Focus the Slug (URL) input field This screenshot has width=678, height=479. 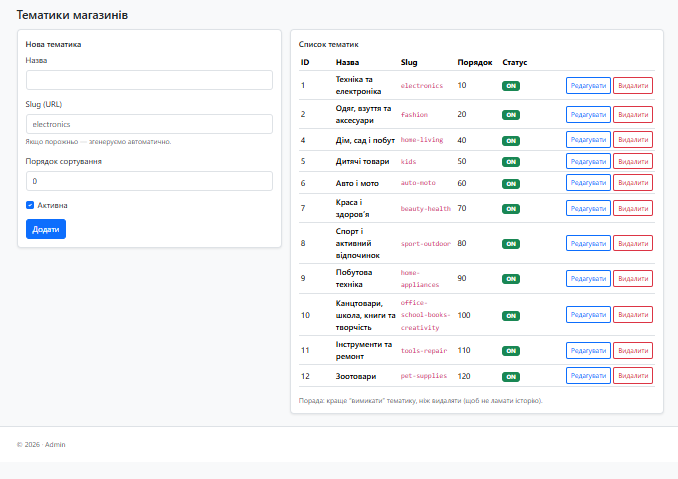149,124
